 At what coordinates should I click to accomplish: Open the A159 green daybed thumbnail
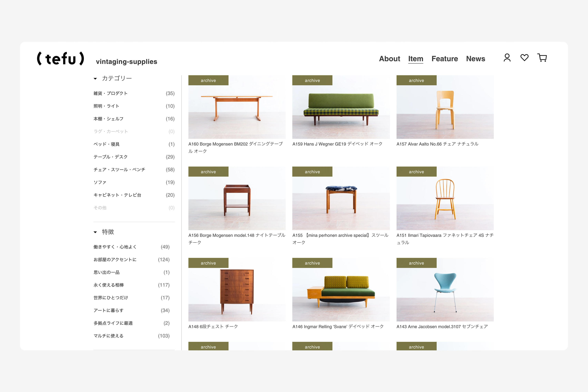pos(341,107)
